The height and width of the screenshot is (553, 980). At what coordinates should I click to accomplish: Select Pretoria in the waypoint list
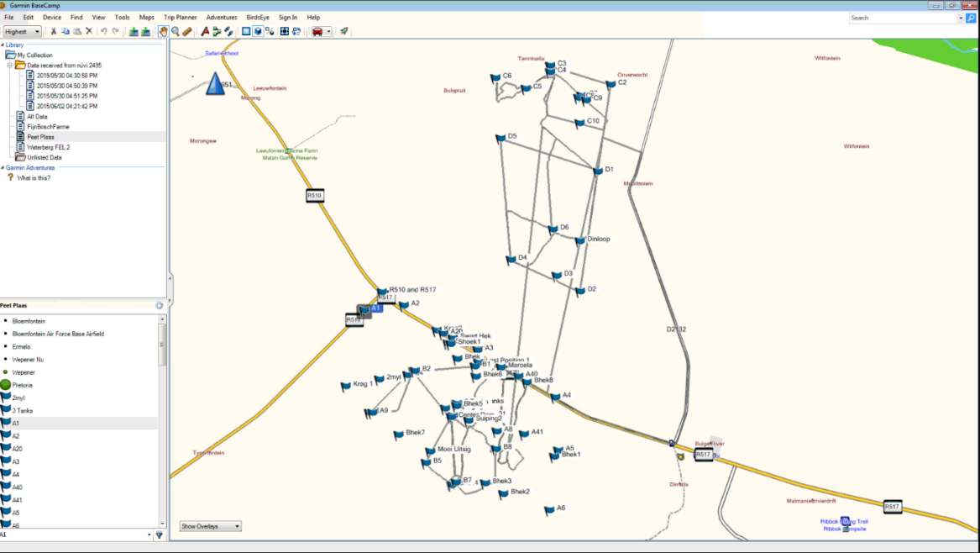click(22, 386)
